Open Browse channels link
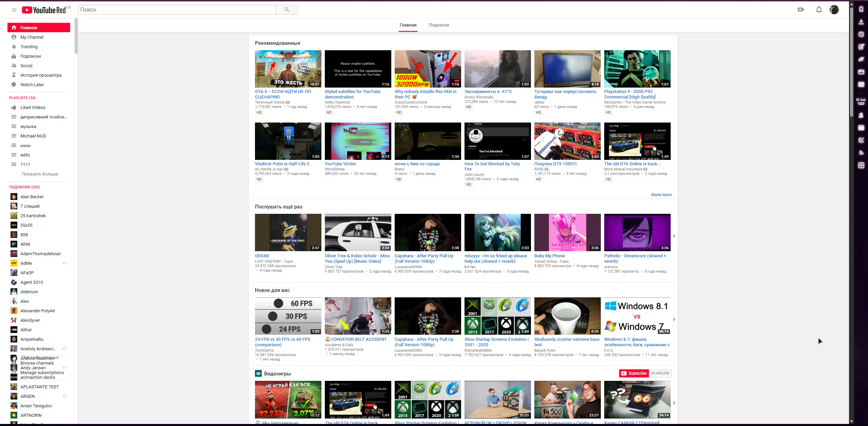This screenshot has width=868, height=426. coord(37,363)
